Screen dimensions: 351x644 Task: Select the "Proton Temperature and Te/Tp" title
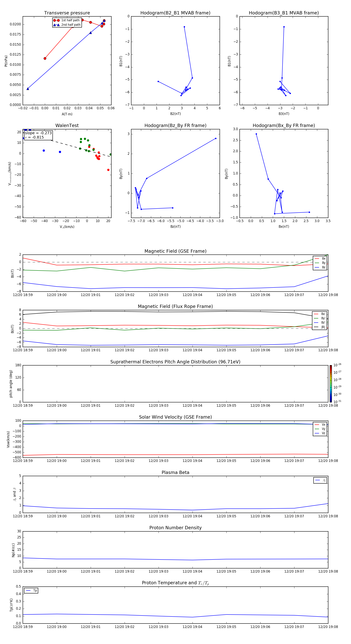(x=175, y=583)
